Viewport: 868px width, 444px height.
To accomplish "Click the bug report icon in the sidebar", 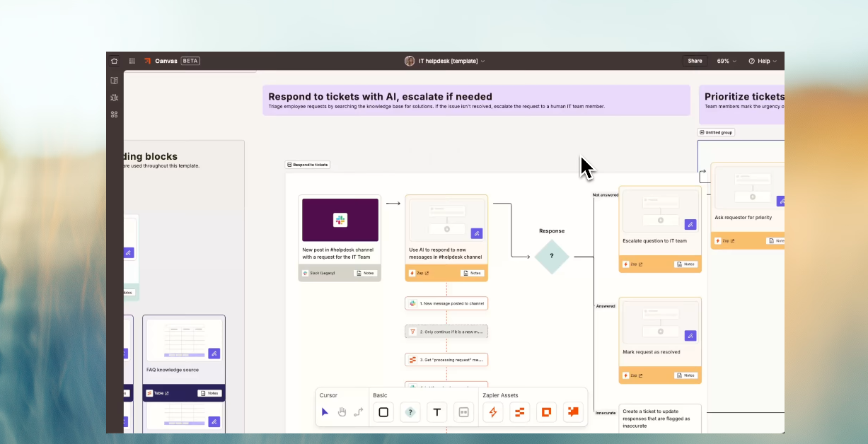I will pyautogui.click(x=114, y=98).
